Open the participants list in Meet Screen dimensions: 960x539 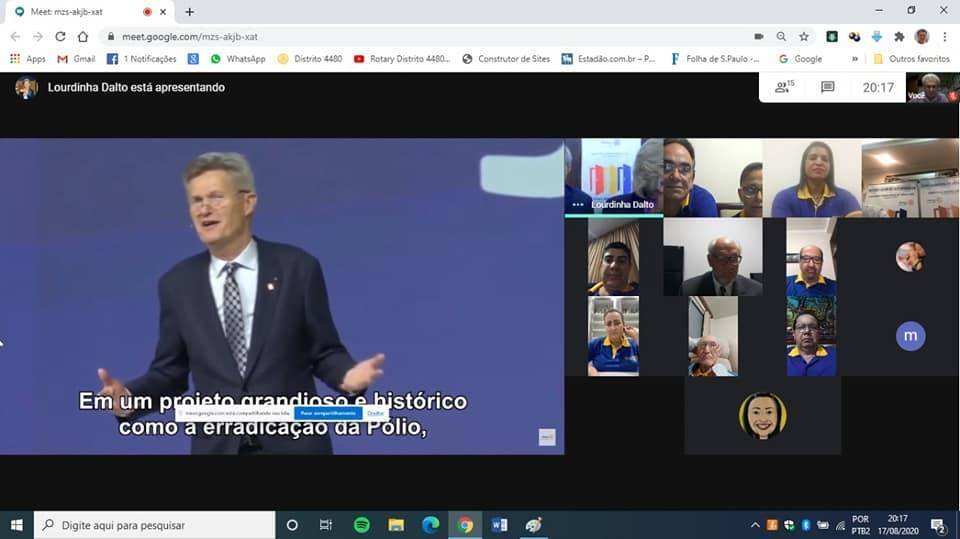(x=784, y=87)
